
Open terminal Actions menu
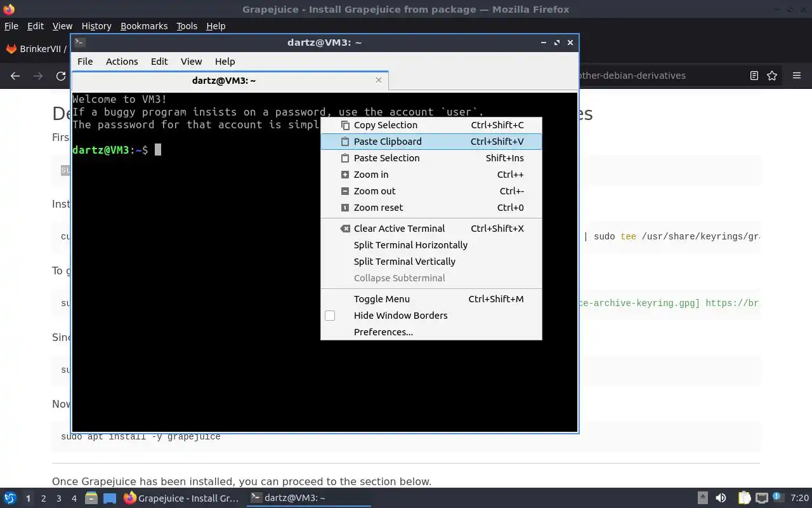122,62
